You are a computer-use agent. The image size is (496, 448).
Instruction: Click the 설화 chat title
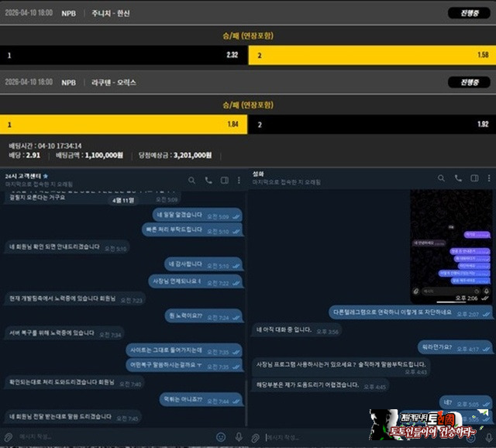click(x=258, y=174)
